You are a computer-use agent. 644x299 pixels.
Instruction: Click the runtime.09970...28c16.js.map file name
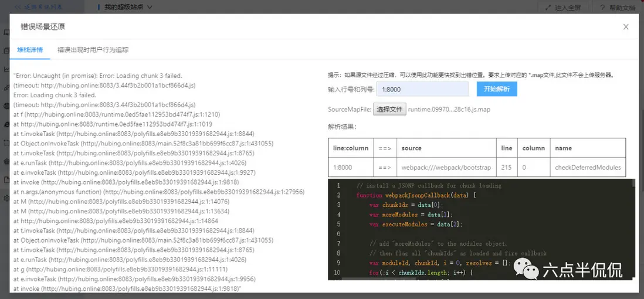(449, 110)
